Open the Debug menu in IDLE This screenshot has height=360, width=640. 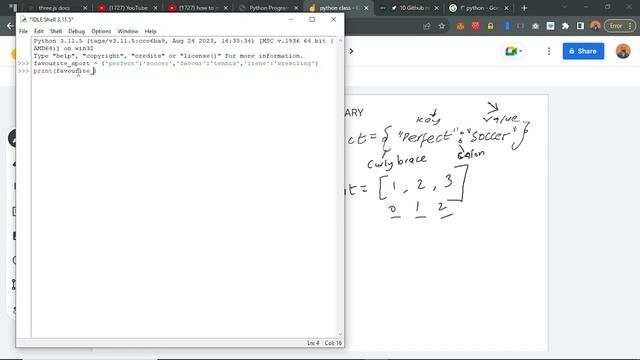click(x=76, y=31)
